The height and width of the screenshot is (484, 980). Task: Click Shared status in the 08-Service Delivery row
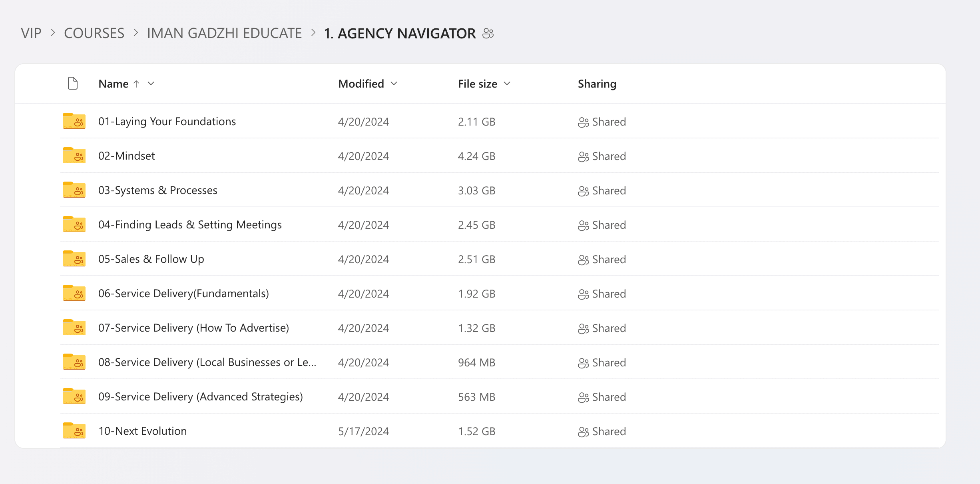point(602,362)
